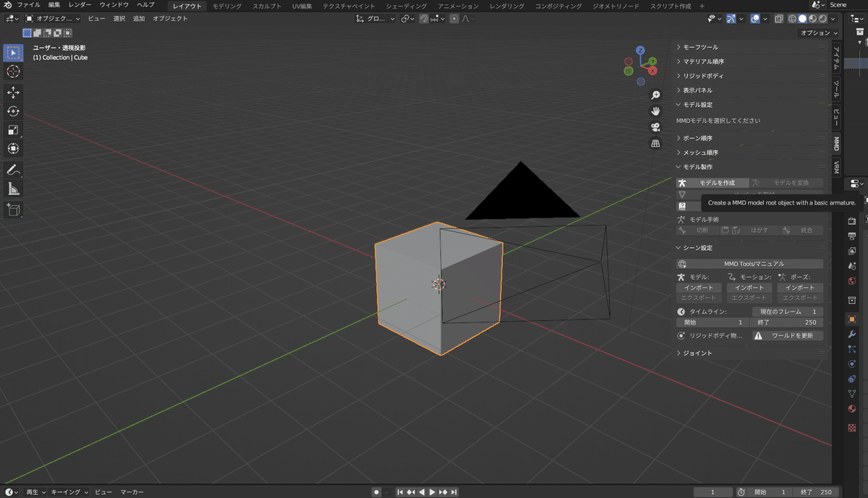
Task: Select the Measure tool
Action: tap(13, 189)
